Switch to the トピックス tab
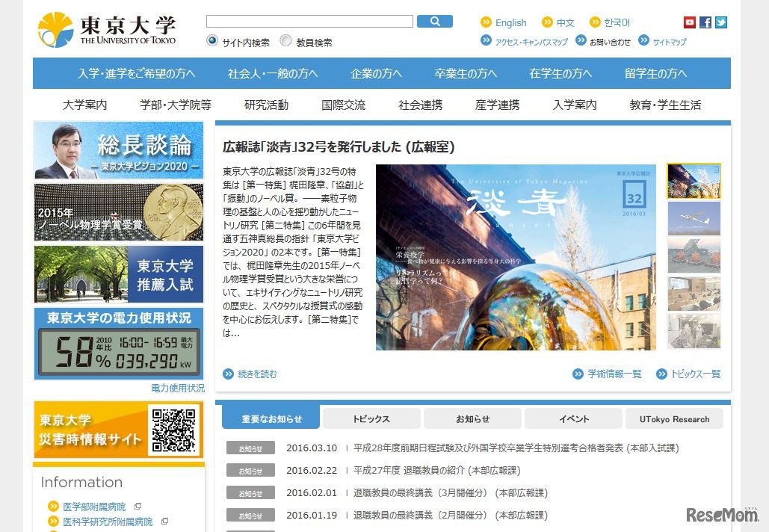The image size is (769, 532). click(371, 418)
